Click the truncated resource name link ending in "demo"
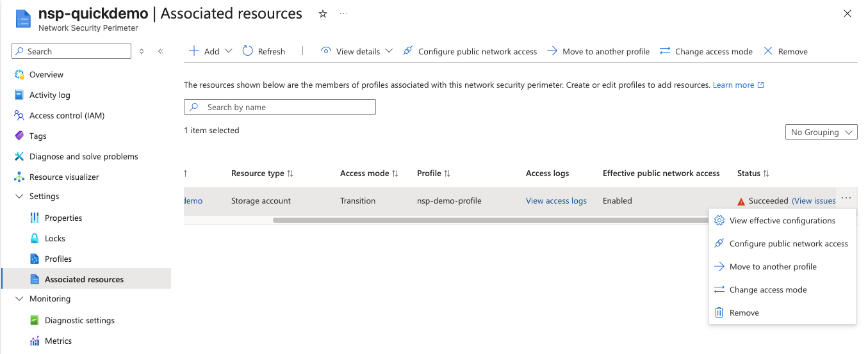This screenshot has height=354, width=868. click(193, 200)
